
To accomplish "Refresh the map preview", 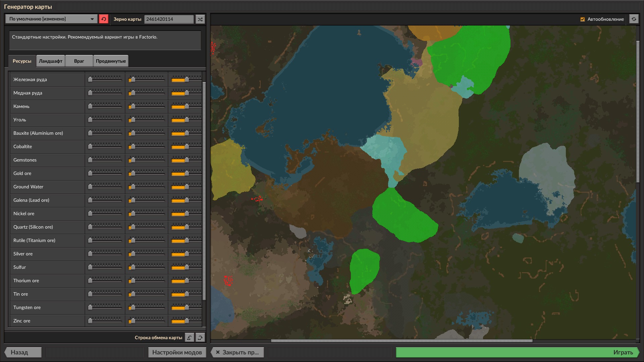I will [x=634, y=19].
